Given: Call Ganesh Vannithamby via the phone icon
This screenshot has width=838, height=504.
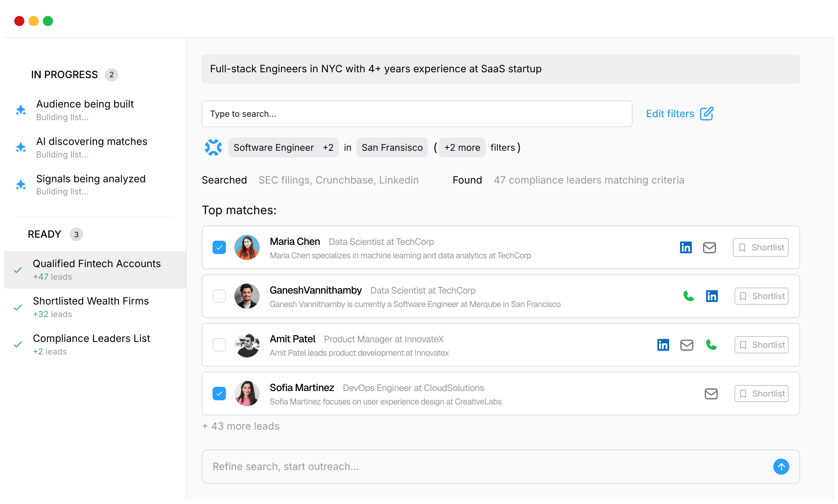Looking at the screenshot, I should tap(688, 296).
